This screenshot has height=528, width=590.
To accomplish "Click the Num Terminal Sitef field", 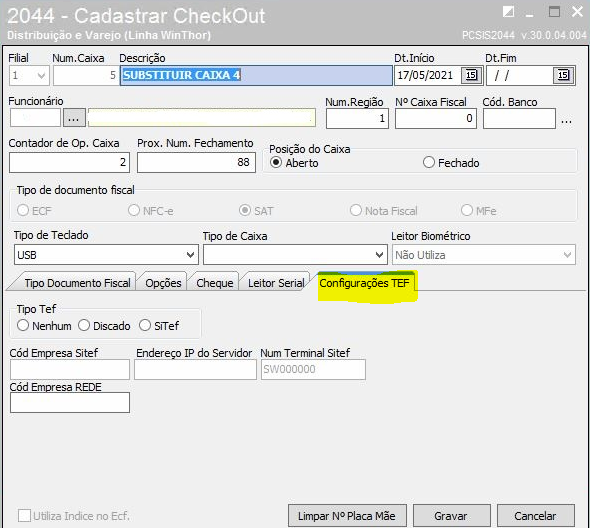I will pos(313,369).
